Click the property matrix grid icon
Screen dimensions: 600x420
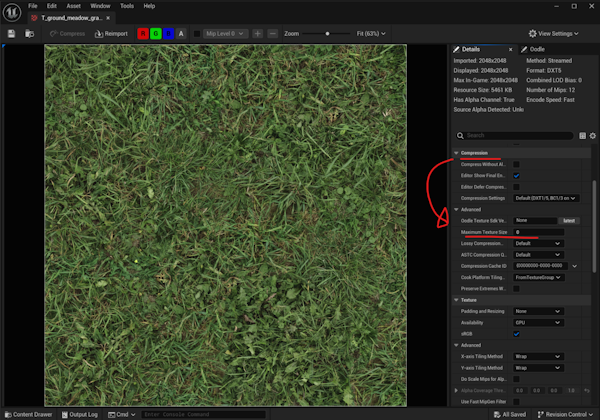582,135
